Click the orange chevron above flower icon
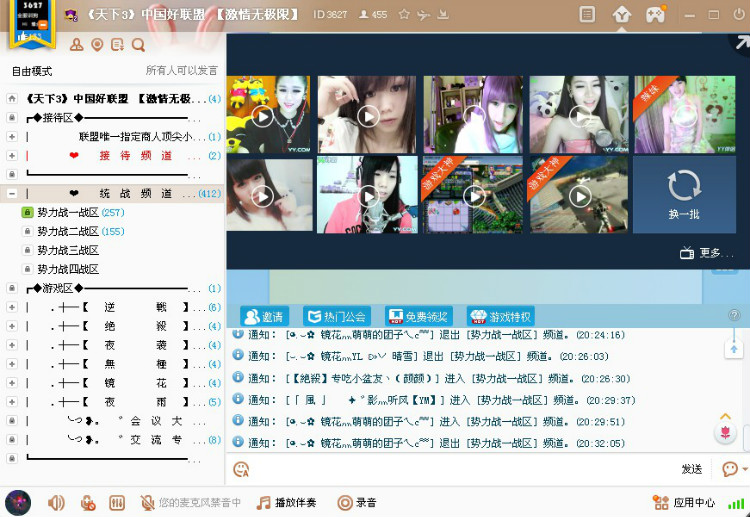The width and height of the screenshot is (750, 517). [726, 416]
